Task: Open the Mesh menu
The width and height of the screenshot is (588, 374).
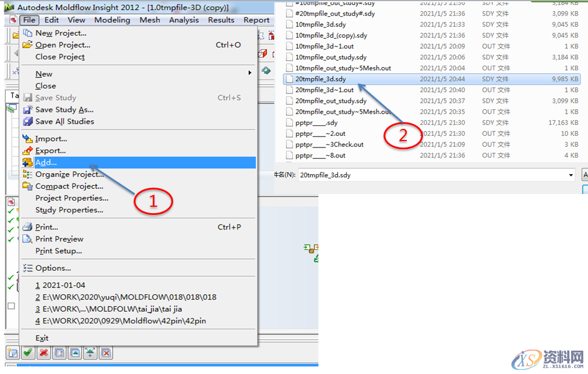Action: click(x=149, y=20)
